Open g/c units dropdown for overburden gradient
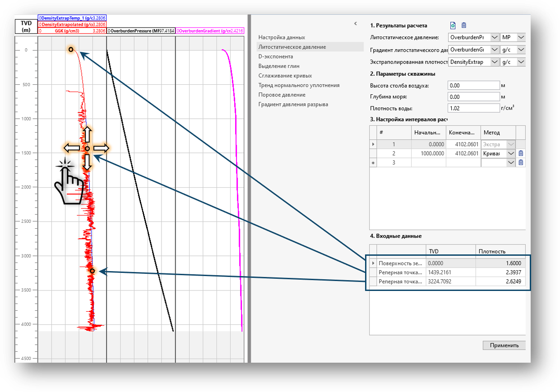Screen dimensions: 560x392 (522, 49)
